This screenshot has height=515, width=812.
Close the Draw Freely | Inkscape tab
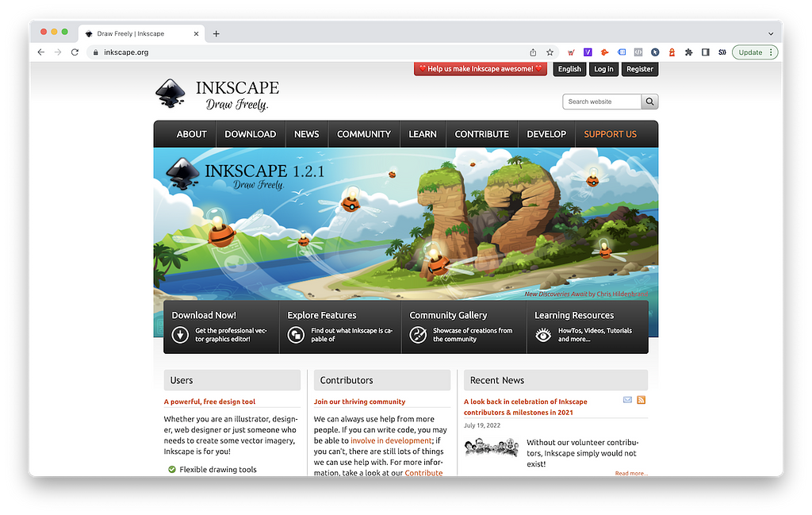[197, 33]
